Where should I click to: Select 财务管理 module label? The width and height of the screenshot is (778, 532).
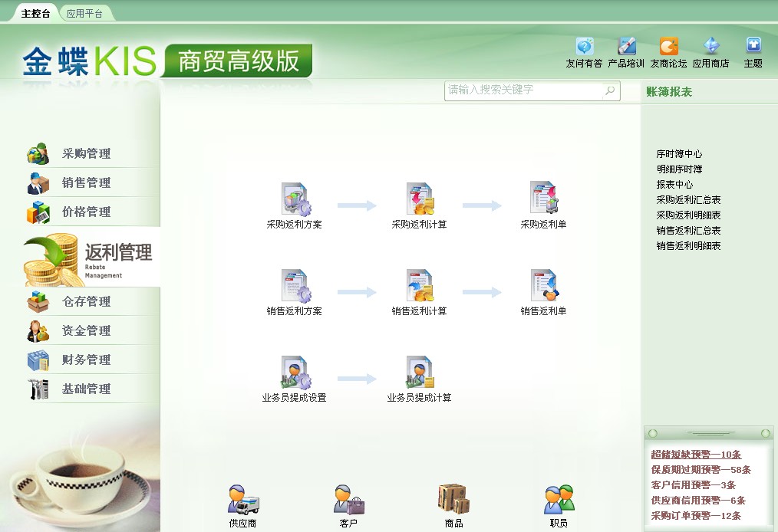coord(87,360)
